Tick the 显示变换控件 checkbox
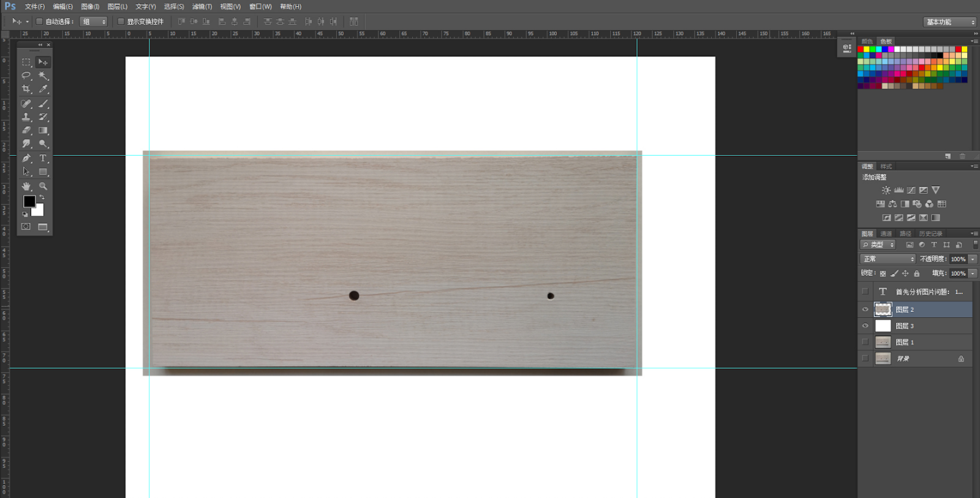The image size is (980, 498). coord(121,21)
